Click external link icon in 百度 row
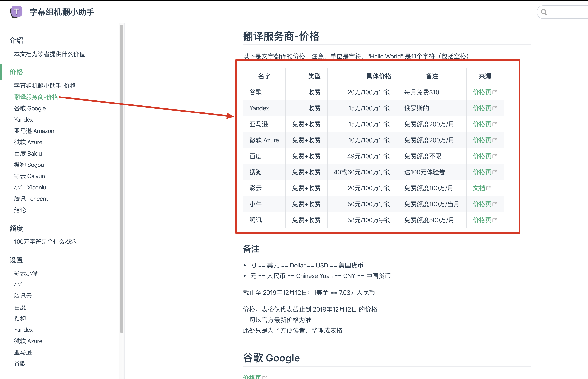The width and height of the screenshot is (588, 379). (495, 156)
